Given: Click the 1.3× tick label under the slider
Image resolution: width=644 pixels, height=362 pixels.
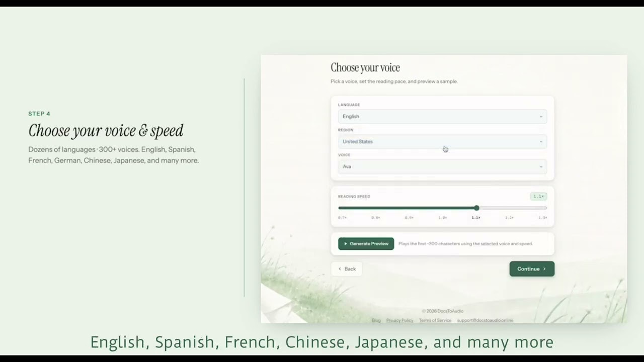Looking at the screenshot, I should pos(542,218).
